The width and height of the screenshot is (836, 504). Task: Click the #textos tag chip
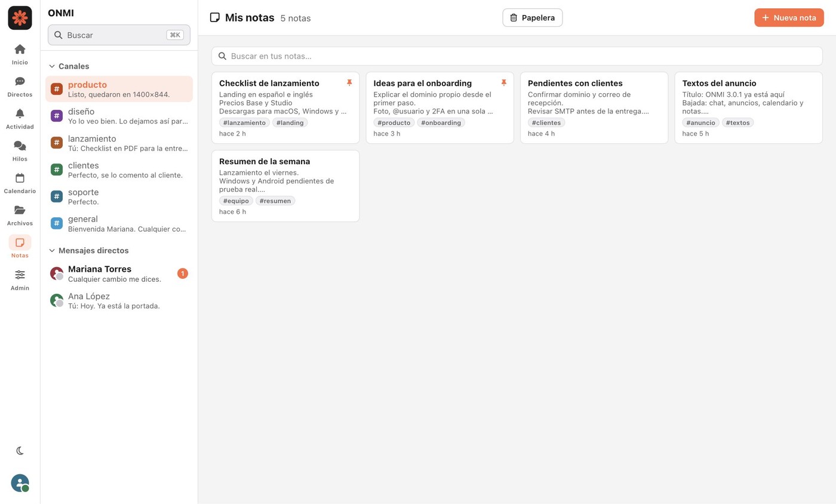pos(738,122)
